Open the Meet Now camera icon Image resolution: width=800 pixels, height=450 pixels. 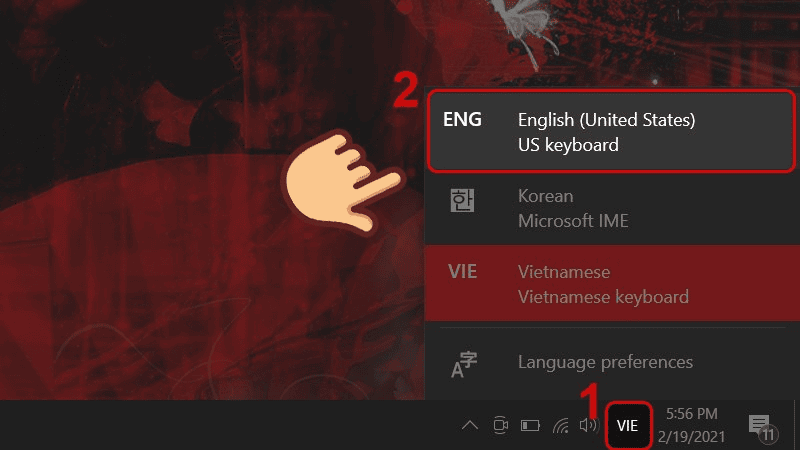coord(501,425)
